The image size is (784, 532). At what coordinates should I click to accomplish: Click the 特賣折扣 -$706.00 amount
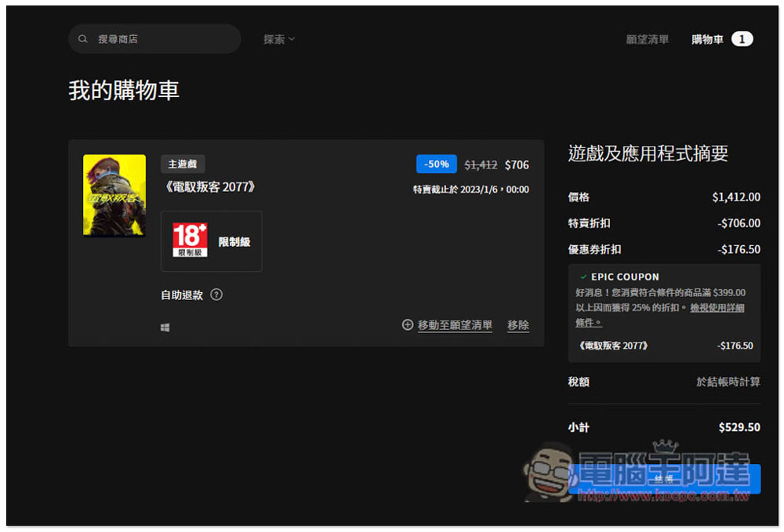[x=739, y=223]
